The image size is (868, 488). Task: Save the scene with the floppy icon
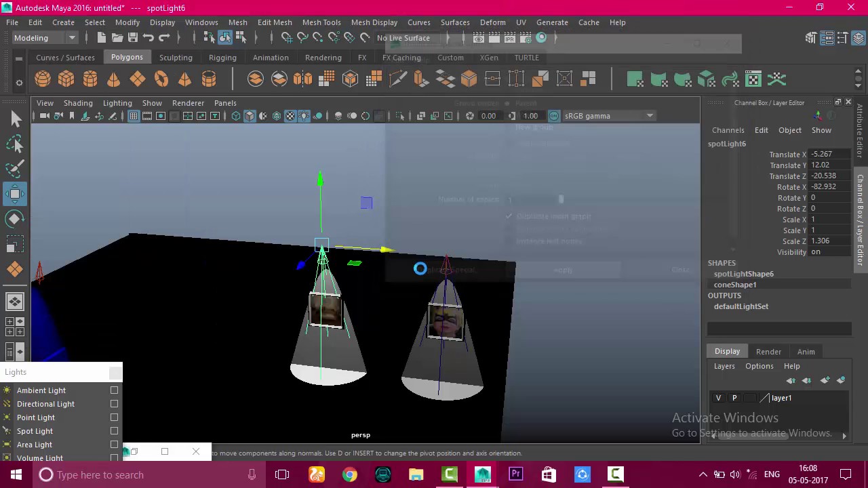pyautogui.click(x=133, y=38)
